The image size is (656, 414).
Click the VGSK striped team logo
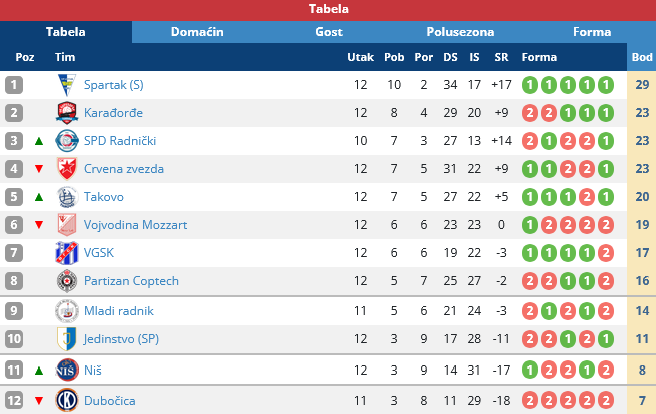click(66, 254)
